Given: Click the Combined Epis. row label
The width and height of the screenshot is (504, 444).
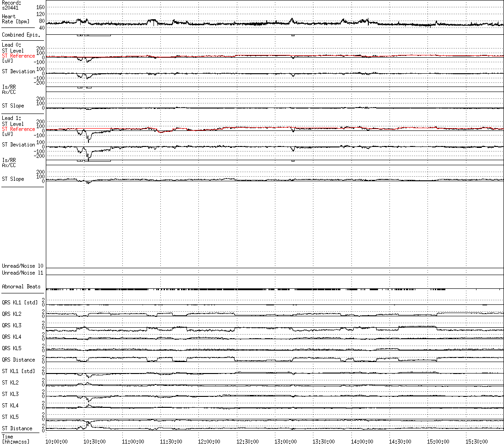Looking at the screenshot, I should (21, 35).
